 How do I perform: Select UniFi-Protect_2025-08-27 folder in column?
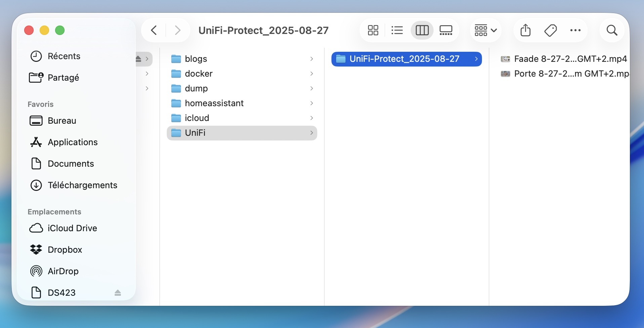406,59
